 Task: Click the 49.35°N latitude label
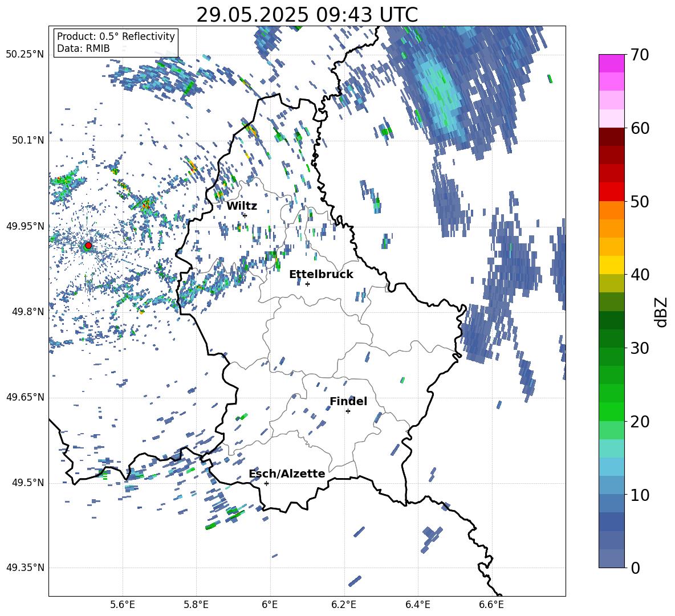point(25,568)
